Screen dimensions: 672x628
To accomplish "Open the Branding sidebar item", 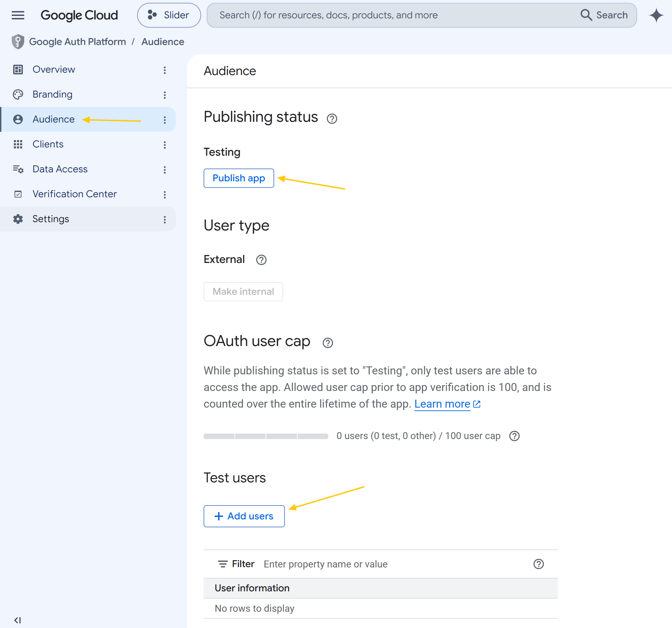I will click(x=88, y=94).
